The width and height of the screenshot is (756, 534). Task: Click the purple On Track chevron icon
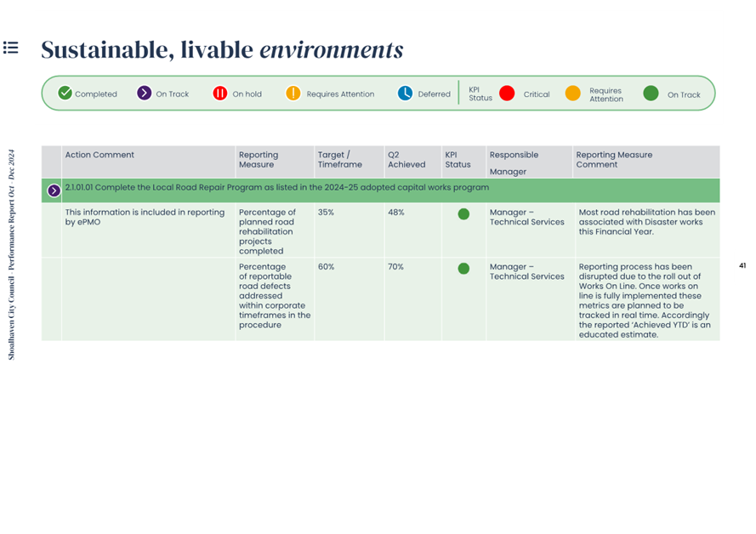145,94
